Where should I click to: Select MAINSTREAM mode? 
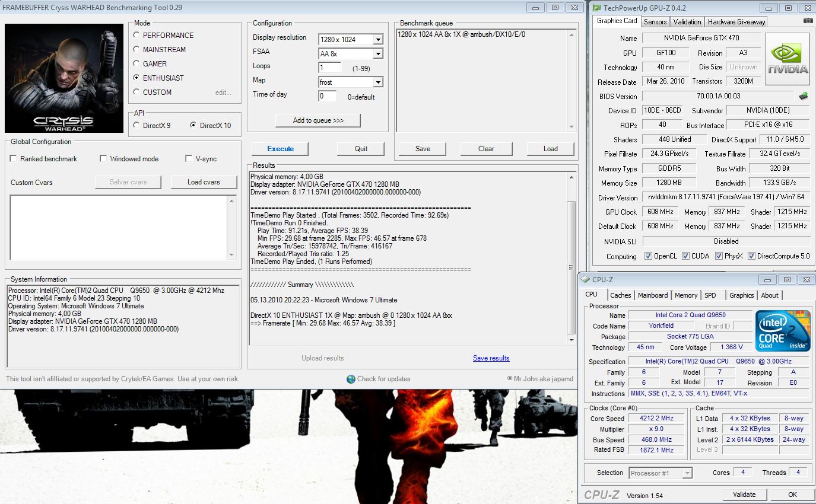pos(137,50)
